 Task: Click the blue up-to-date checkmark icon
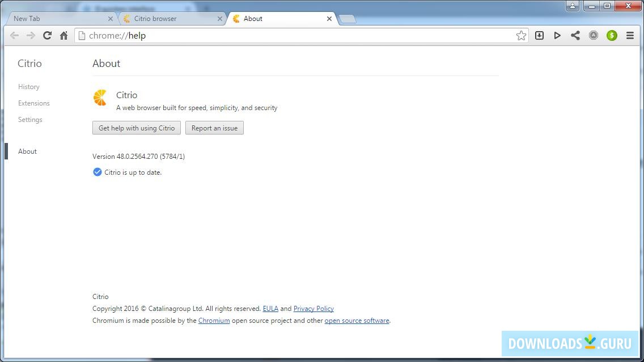[98, 172]
